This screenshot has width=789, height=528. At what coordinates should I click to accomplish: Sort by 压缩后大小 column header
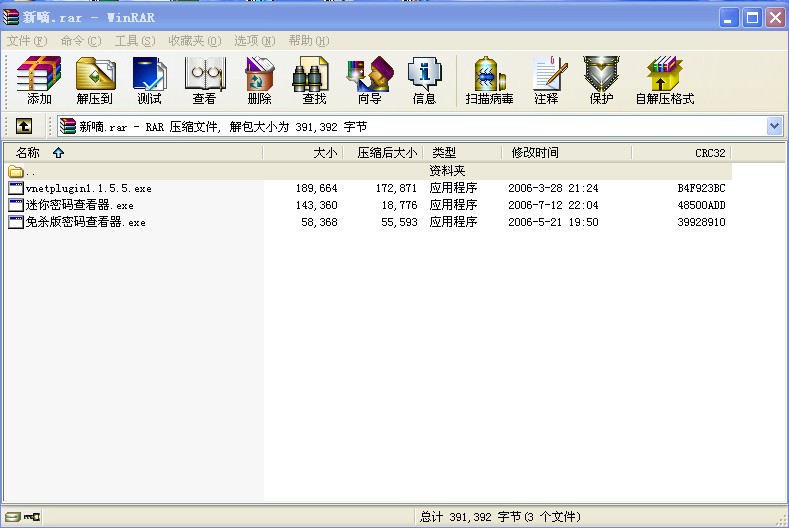[383, 153]
